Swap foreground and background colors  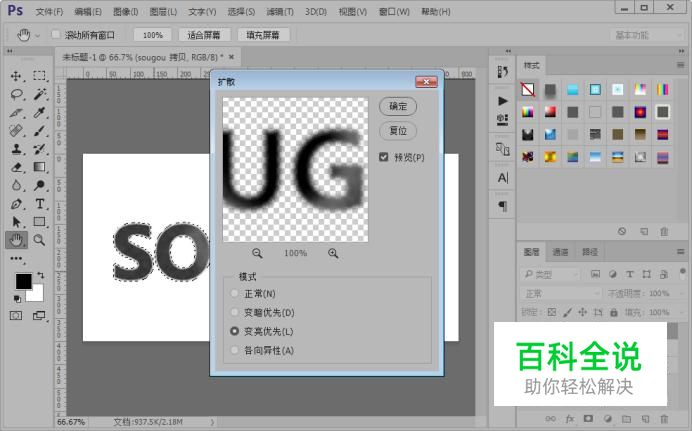(x=41, y=275)
